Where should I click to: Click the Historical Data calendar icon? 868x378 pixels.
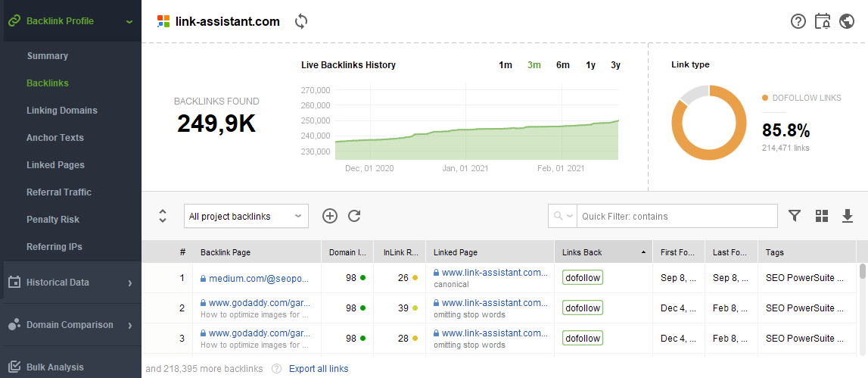14,282
